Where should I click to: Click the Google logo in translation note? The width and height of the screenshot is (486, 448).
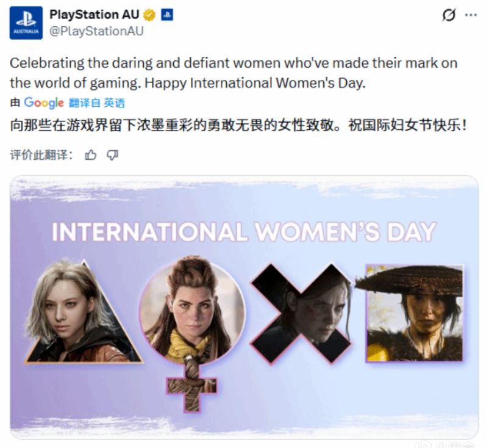click(x=44, y=103)
